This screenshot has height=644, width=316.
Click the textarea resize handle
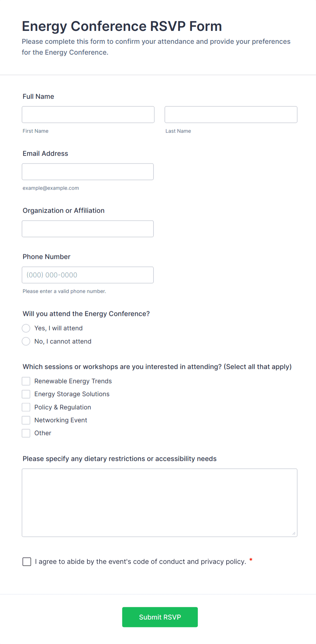(x=294, y=533)
